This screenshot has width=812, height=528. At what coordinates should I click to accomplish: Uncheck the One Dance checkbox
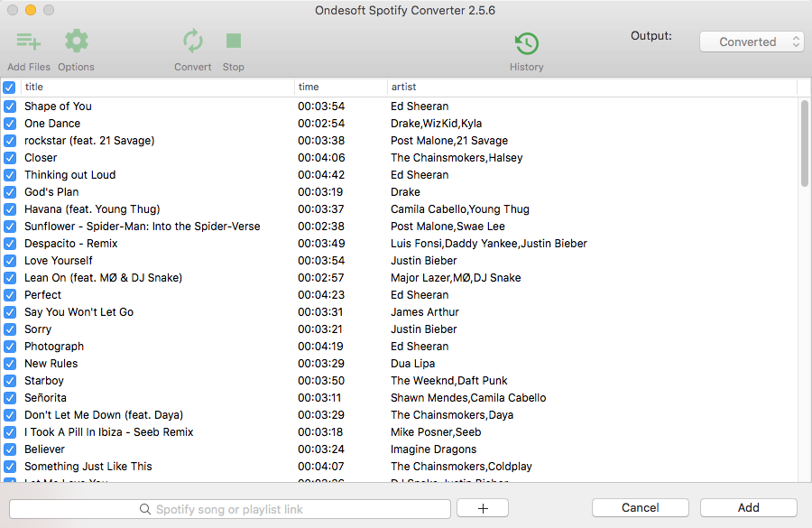[10, 124]
